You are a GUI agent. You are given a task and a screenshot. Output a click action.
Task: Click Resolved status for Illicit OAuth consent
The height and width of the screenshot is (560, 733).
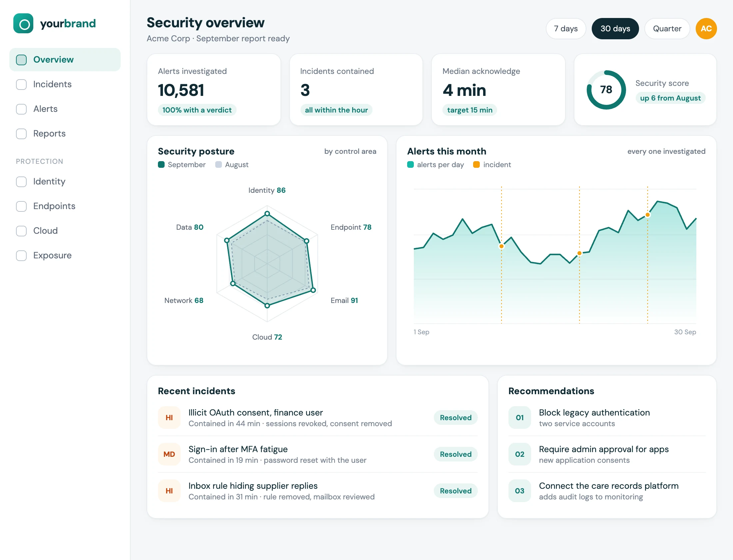pyautogui.click(x=455, y=418)
